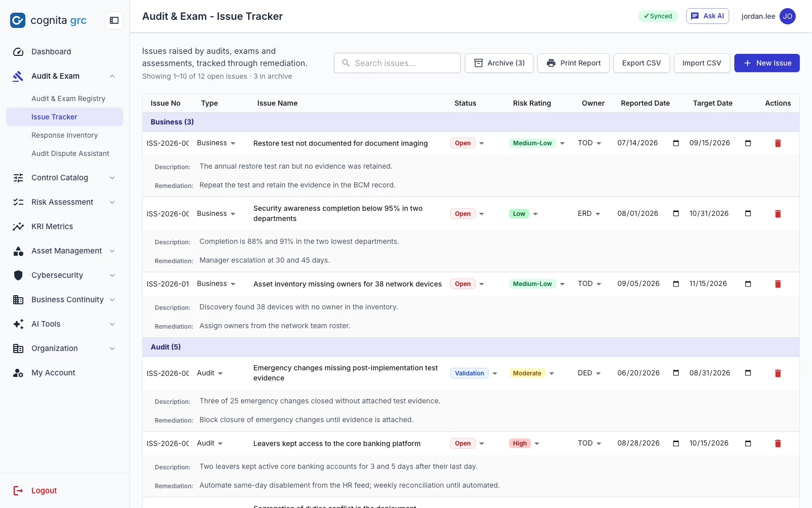Image resolution: width=812 pixels, height=508 pixels.
Task: Open calendar for reported date 06/20/2026
Action: 675,373
